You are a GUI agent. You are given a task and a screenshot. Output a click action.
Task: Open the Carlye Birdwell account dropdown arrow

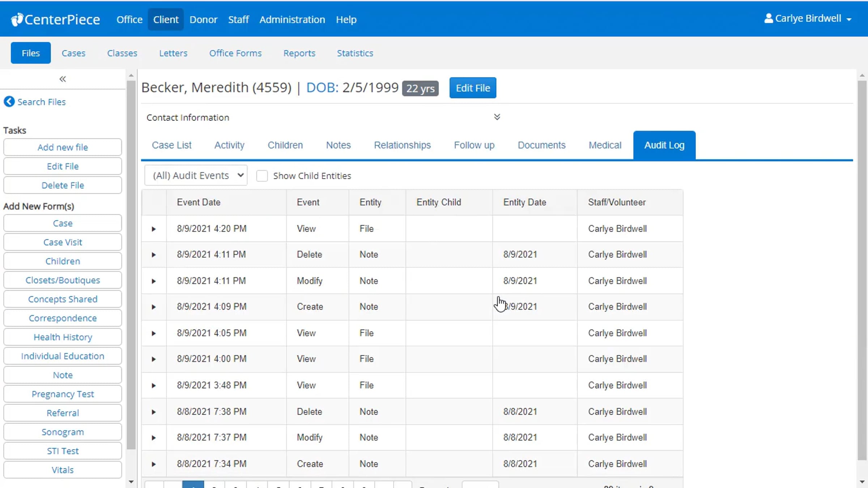[849, 19]
